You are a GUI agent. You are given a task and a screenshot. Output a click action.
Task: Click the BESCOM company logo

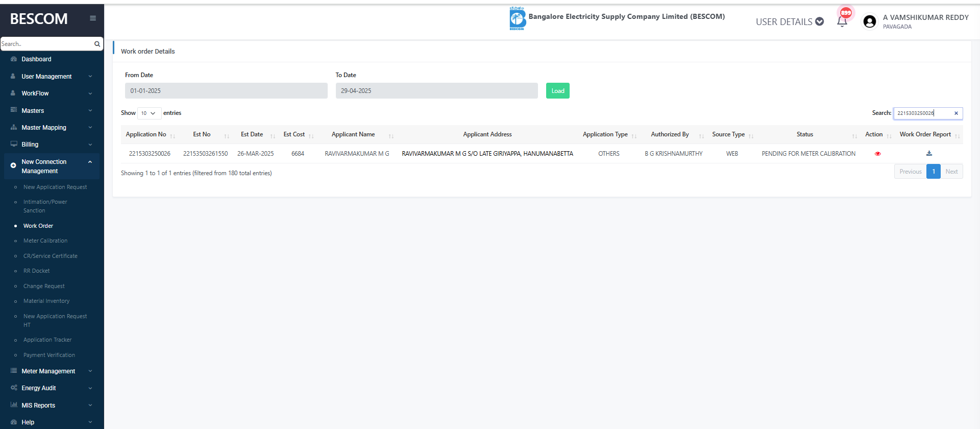click(x=518, y=19)
